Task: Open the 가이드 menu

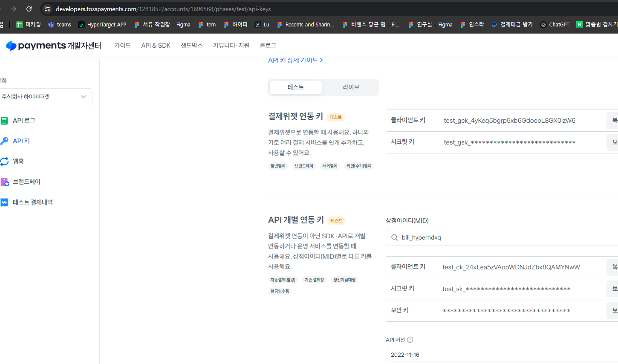Action: click(x=122, y=45)
